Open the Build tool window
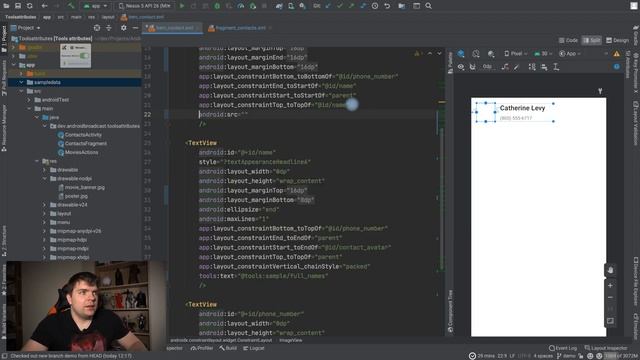 [228, 348]
